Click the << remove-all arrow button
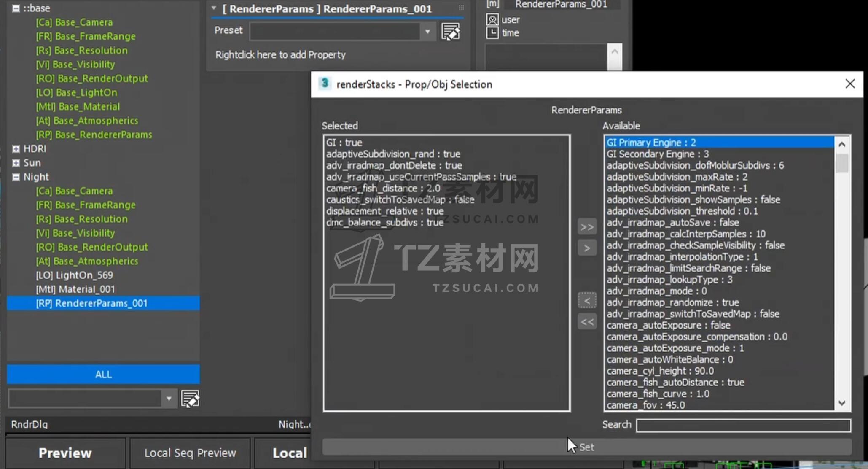868x469 pixels. tap(587, 322)
